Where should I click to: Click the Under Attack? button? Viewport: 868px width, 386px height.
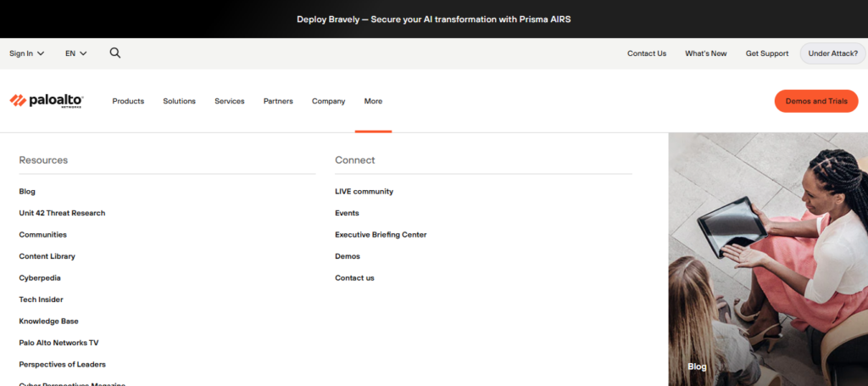click(832, 53)
